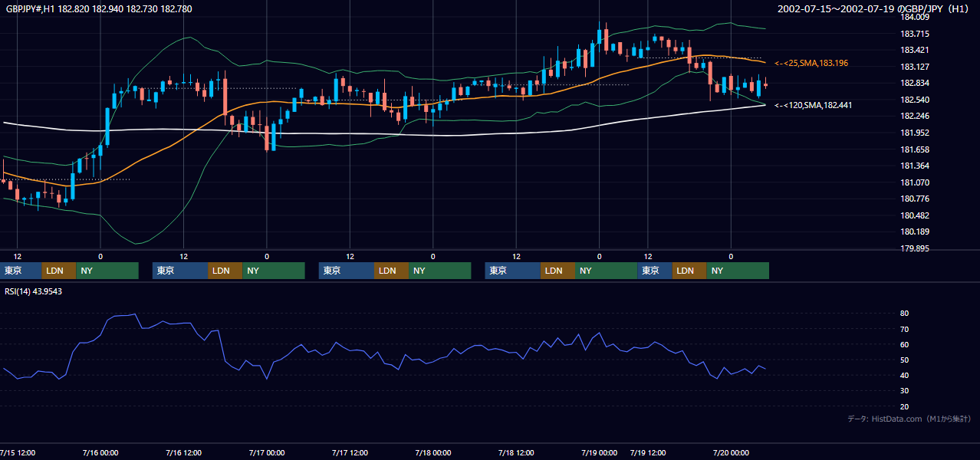
Task: Click the RSI(14) 43.9543 indicator label
Action: 34,291
